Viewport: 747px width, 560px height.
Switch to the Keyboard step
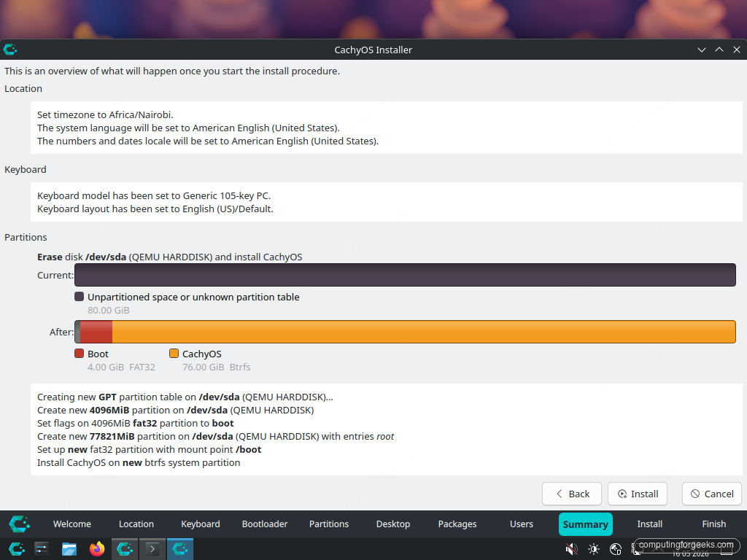[201, 524]
